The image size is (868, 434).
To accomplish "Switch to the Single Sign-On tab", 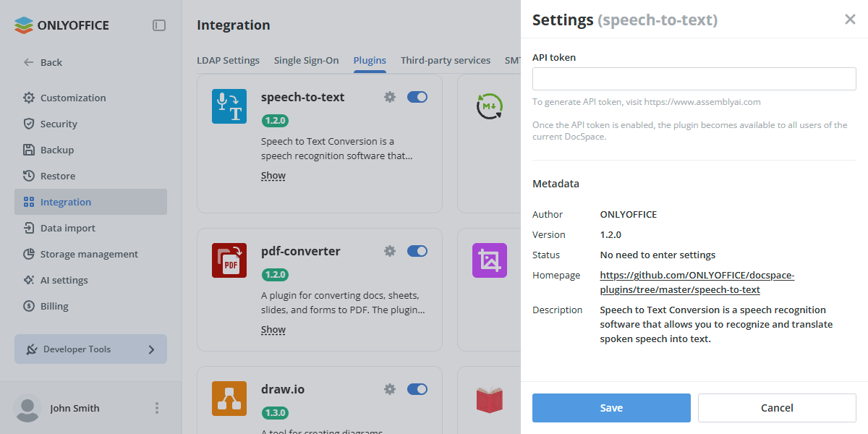I will [x=306, y=60].
